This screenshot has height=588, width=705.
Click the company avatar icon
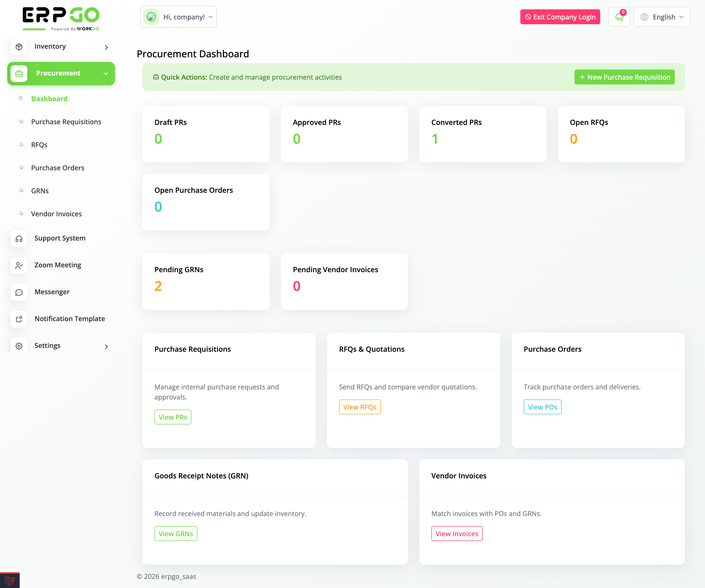[151, 17]
